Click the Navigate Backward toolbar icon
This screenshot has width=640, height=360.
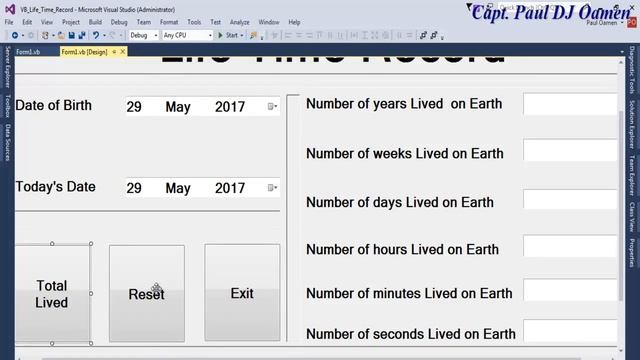15,36
